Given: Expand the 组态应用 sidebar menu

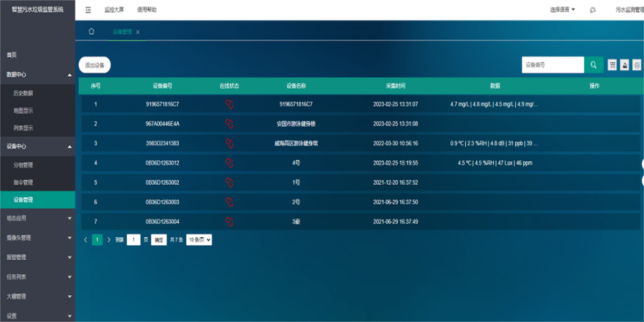Looking at the screenshot, I should (x=38, y=218).
